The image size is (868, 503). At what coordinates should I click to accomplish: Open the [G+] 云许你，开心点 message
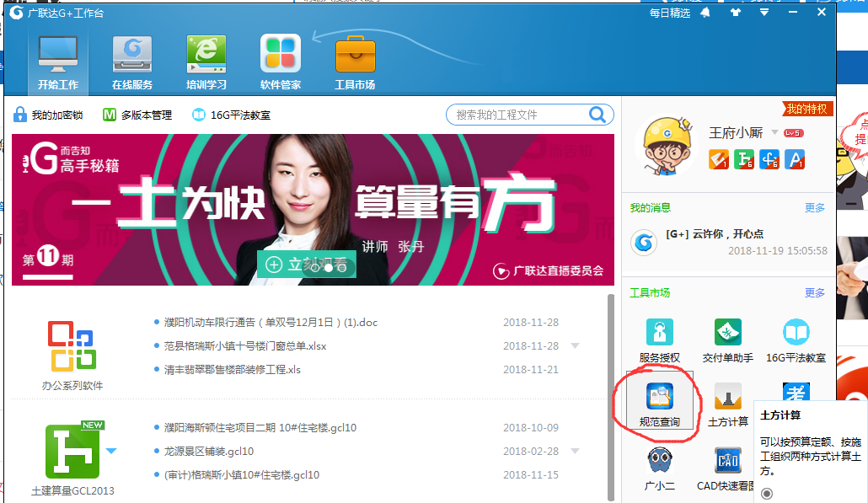click(715, 234)
